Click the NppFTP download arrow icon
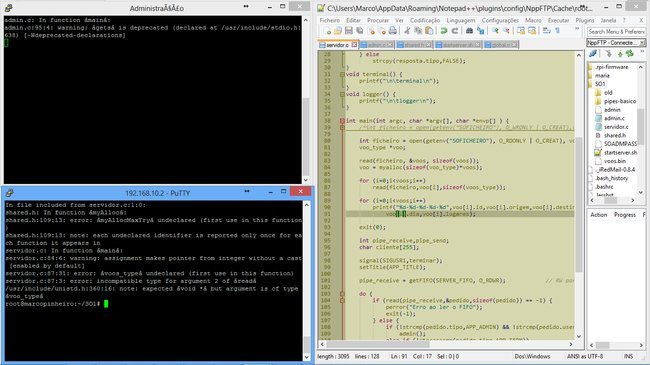 click(x=608, y=54)
